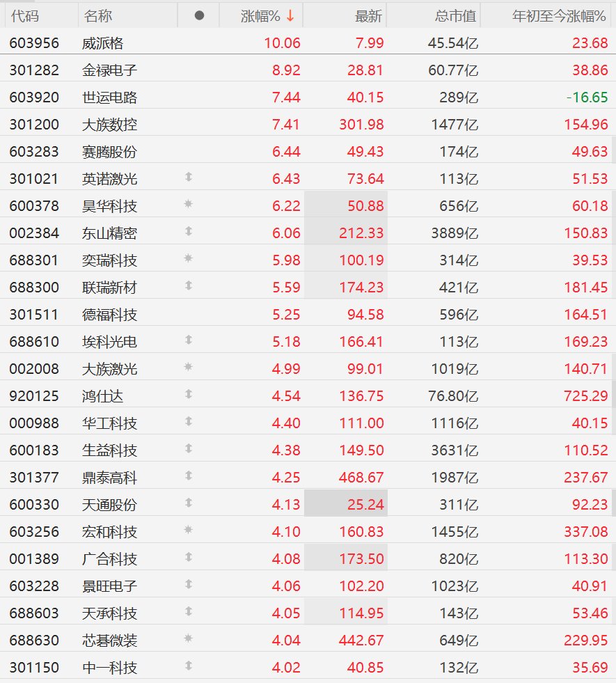
Task: Click the 1477亿 market cap value
Action: [455, 125]
